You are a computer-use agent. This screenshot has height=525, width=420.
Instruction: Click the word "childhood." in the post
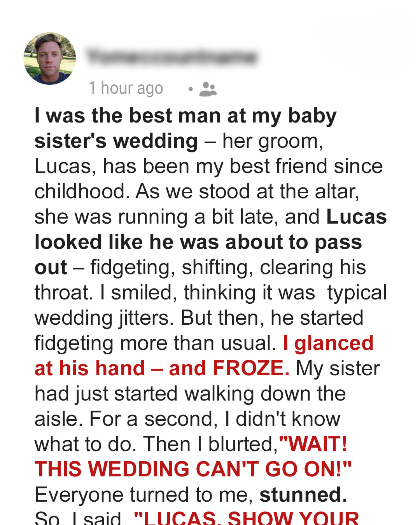[82, 191]
